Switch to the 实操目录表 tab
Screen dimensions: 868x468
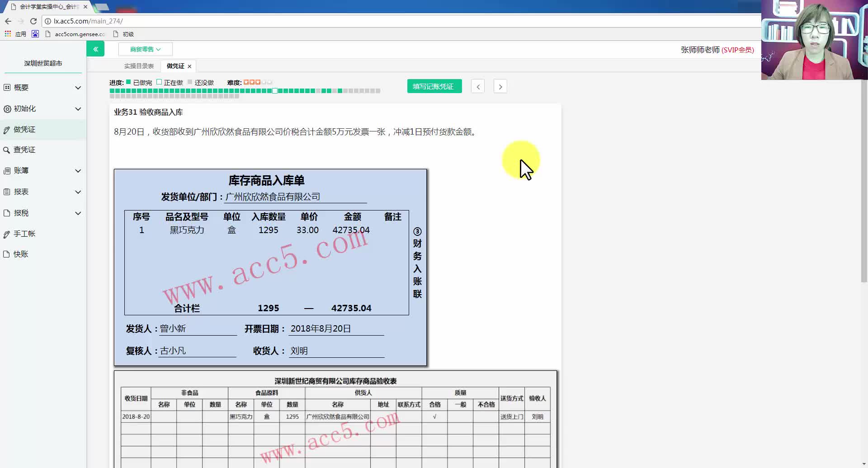[139, 66]
